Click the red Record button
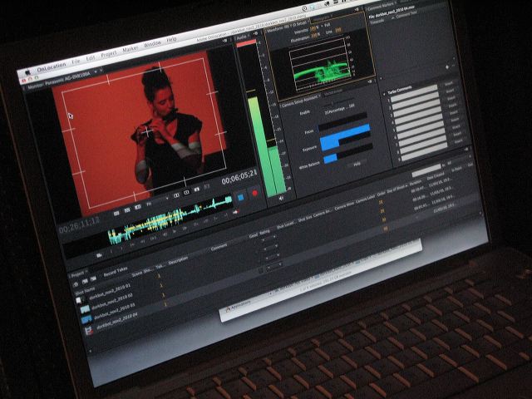Image resolution: width=532 pixels, height=399 pixels. click(255, 194)
